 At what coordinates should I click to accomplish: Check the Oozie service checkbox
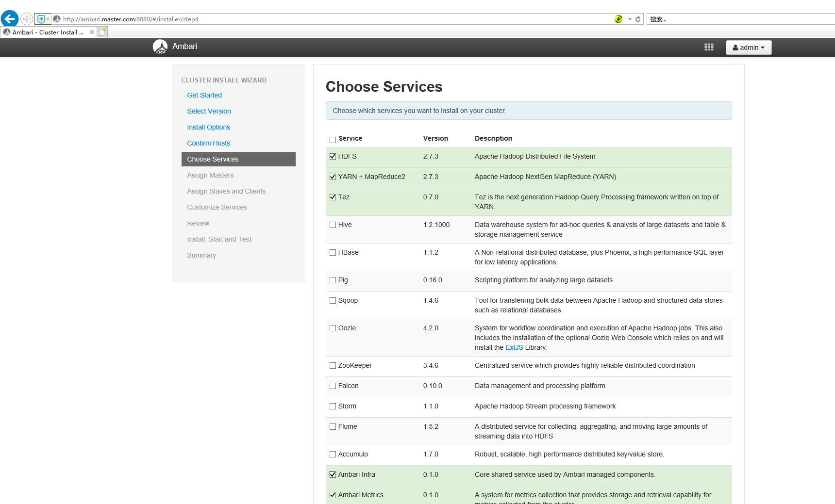point(333,328)
